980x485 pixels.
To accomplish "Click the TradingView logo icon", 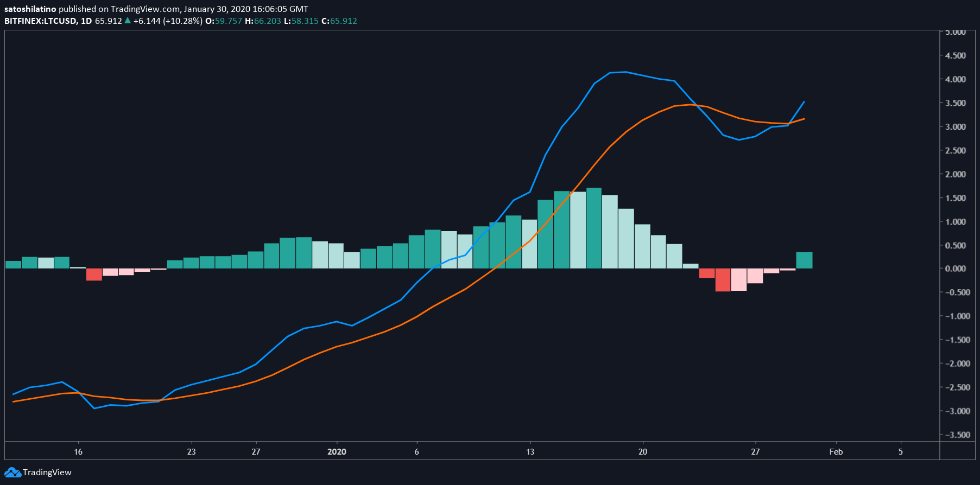I will click(13, 473).
